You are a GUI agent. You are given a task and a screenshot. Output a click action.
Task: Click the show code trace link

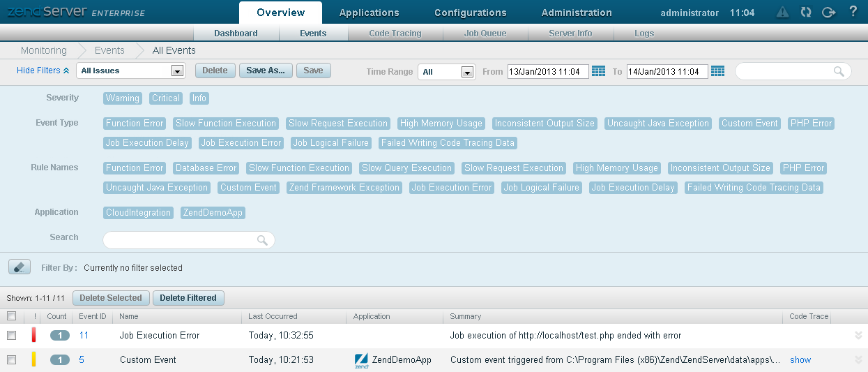click(x=800, y=360)
